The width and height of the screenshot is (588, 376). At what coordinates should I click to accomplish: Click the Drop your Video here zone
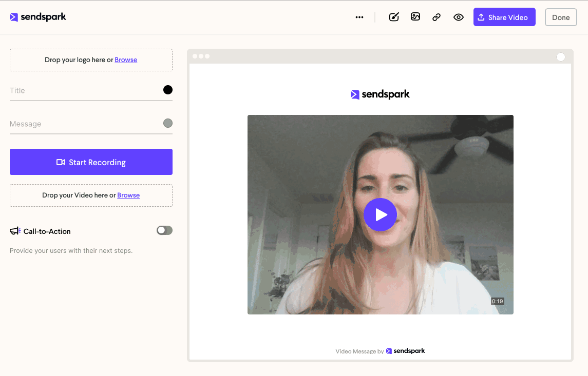tap(91, 195)
